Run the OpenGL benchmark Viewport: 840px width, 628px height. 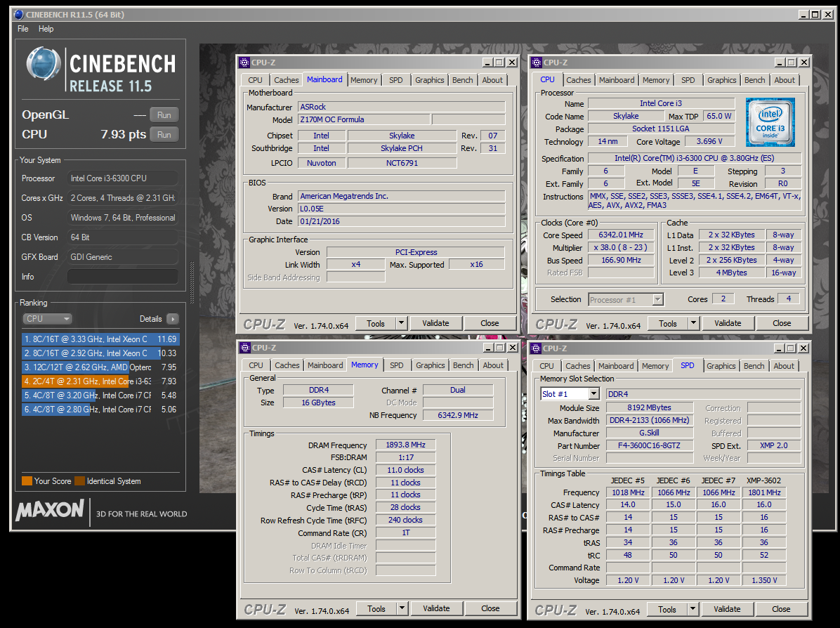coord(164,115)
